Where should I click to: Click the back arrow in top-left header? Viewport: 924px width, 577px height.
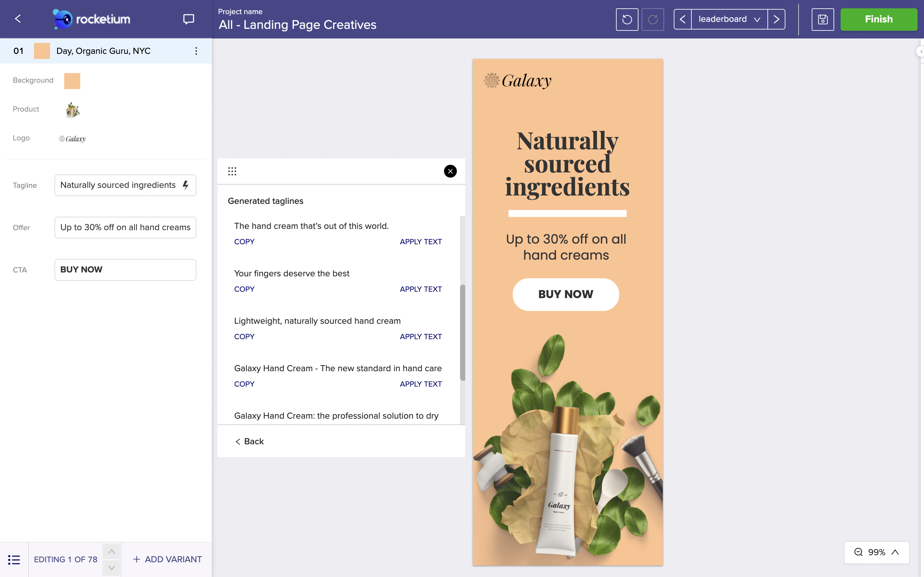coord(18,19)
